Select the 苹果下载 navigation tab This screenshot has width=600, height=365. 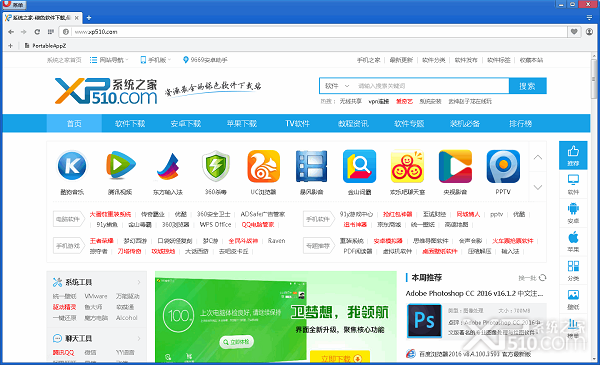point(242,124)
